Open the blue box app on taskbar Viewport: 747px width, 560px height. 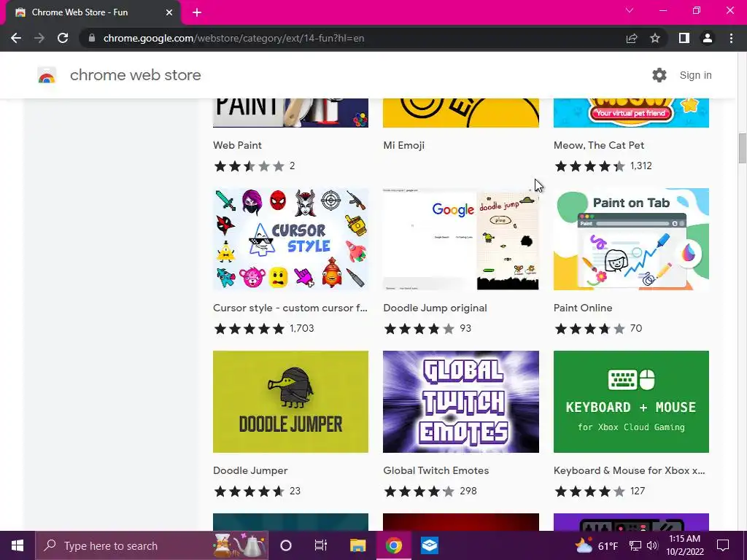click(x=429, y=545)
